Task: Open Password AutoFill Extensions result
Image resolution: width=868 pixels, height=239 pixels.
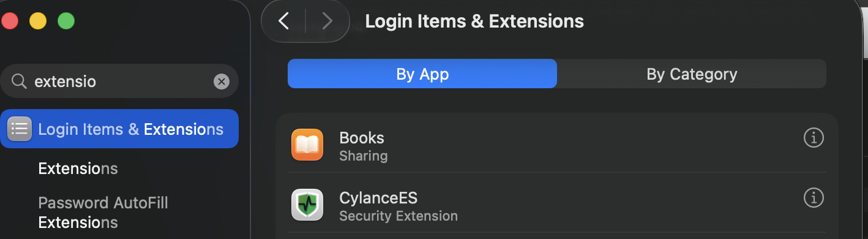Action: 103,212
